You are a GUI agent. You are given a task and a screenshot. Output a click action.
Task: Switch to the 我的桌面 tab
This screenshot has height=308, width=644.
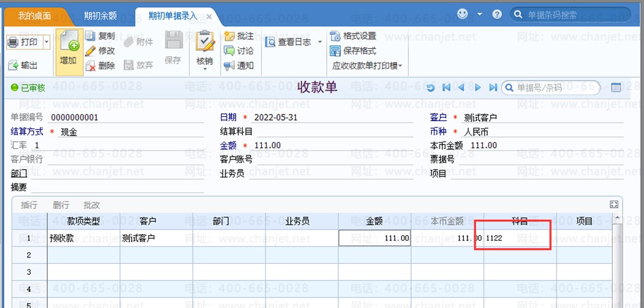coord(34,16)
